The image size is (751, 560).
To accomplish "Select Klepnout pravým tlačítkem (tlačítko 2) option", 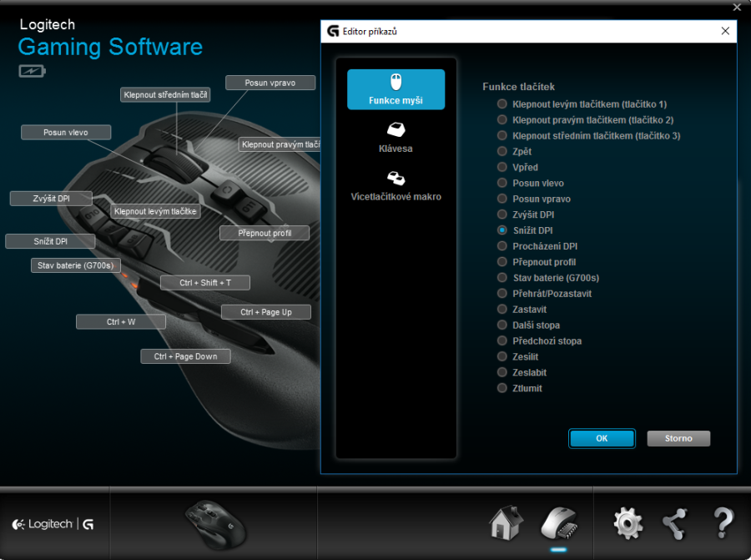I will tap(502, 119).
